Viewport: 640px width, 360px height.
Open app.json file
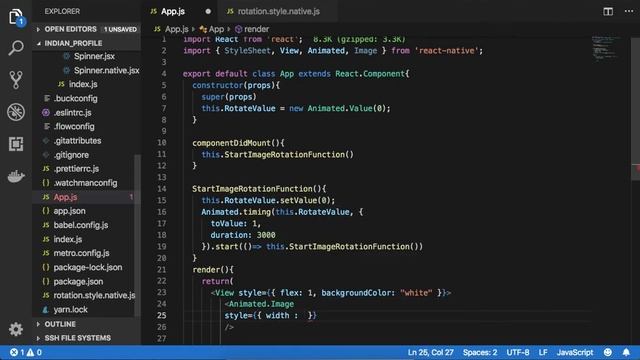pos(69,211)
